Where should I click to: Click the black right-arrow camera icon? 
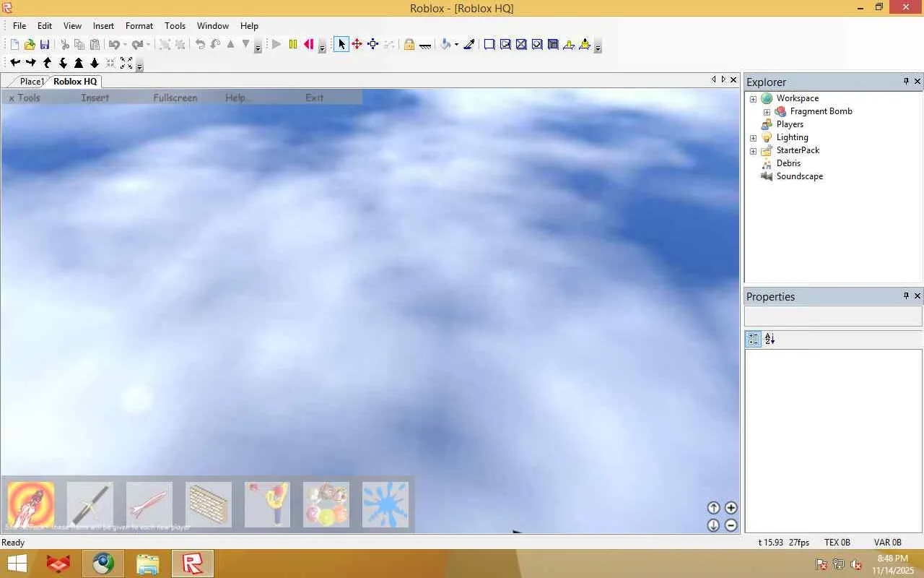coord(31,64)
